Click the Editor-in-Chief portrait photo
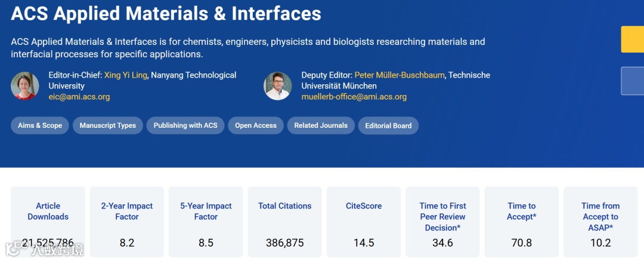 coord(25,86)
